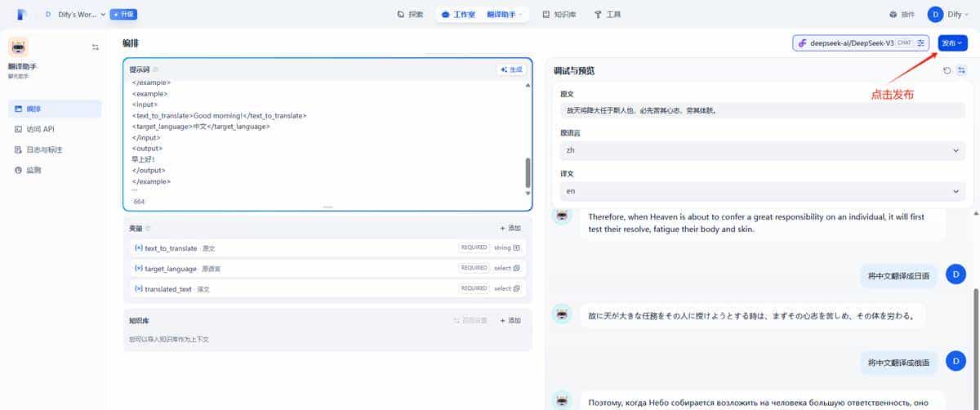The image size is (980, 410).
Task: Click the blue 升级 upgrade button
Action: [x=123, y=14]
